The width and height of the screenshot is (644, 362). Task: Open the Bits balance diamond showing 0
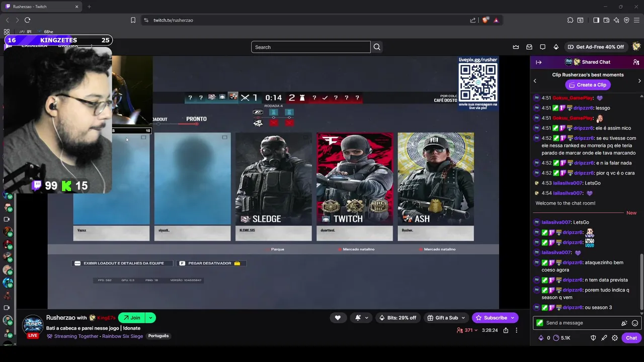tap(544, 338)
